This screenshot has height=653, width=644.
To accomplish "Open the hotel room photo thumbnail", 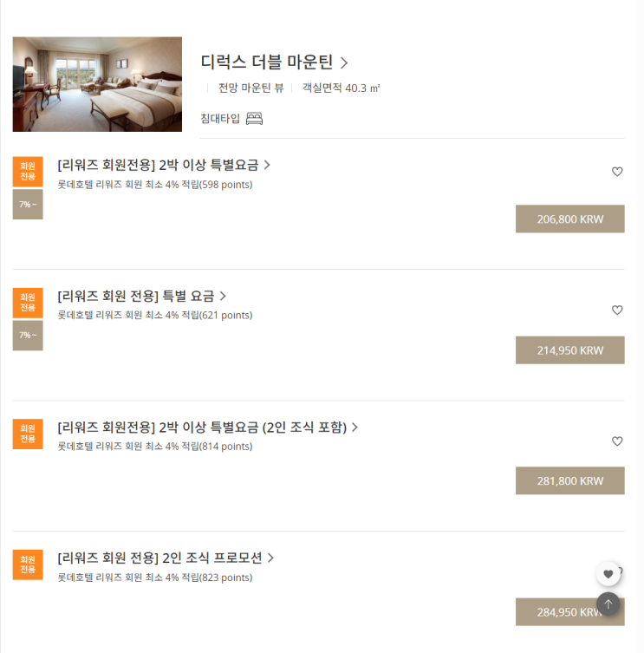I will point(97,84).
